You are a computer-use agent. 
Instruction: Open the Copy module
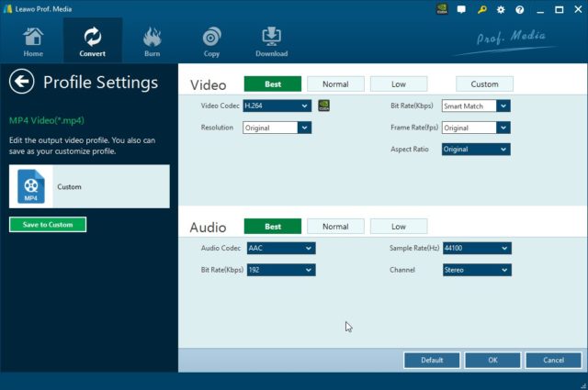pos(211,41)
